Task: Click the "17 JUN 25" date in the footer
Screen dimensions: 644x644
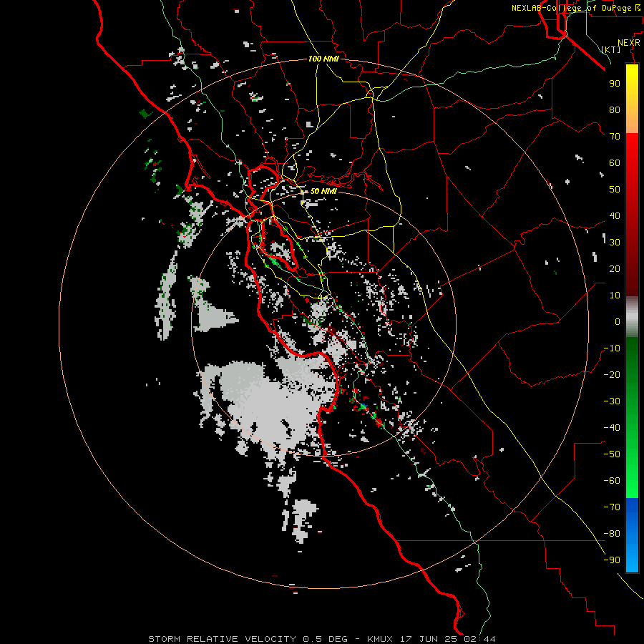Action: coord(429,639)
